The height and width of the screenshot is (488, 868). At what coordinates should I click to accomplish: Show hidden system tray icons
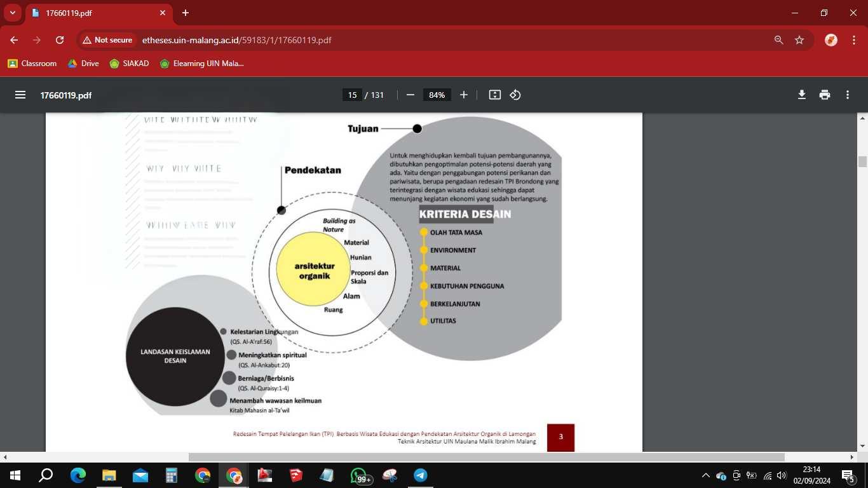click(x=705, y=475)
